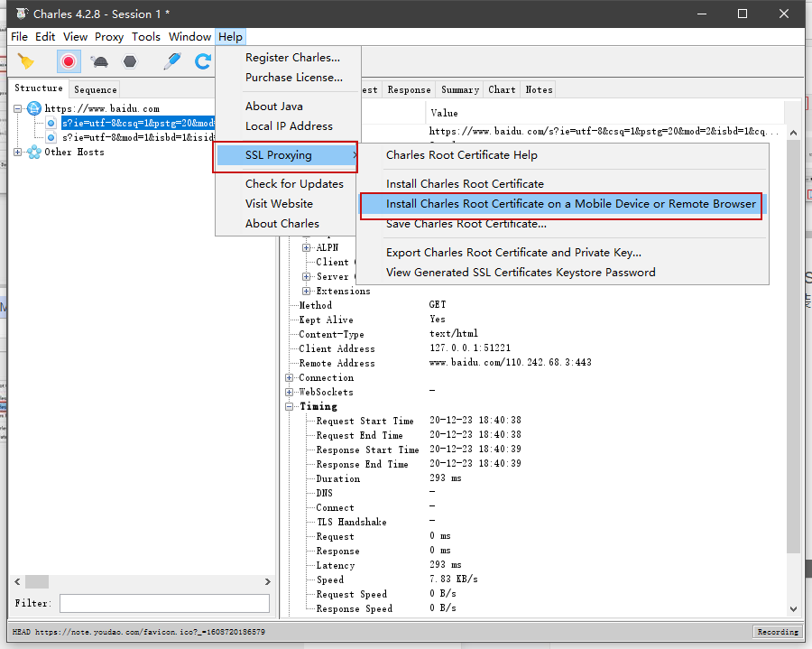
Task: Switch to the Chart tab
Action: coord(502,89)
